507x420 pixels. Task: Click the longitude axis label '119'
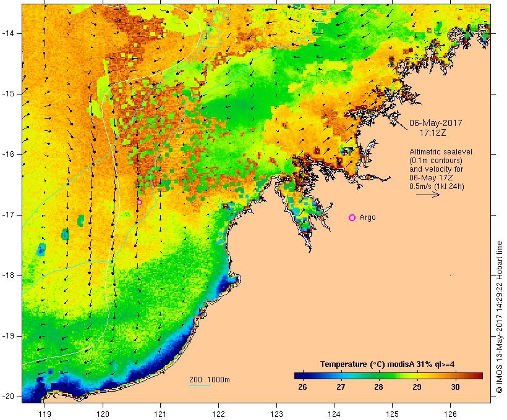(45, 414)
